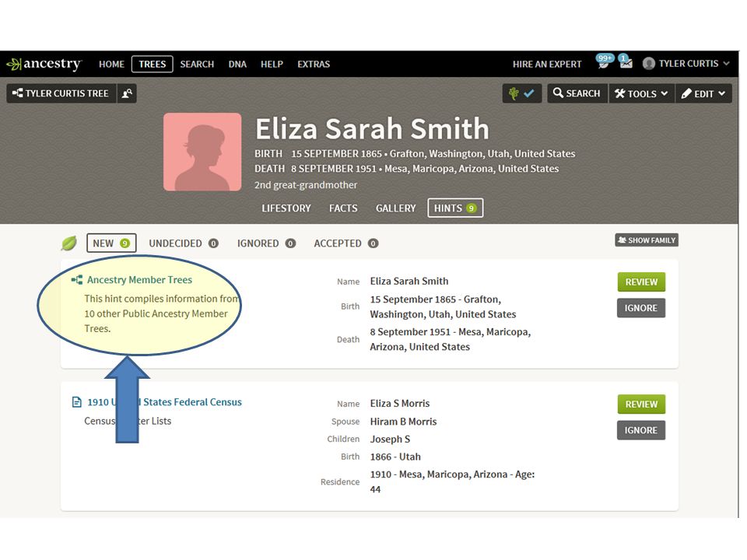
Task: Review the 1910 Federal Census hint
Action: click(641, 404)
